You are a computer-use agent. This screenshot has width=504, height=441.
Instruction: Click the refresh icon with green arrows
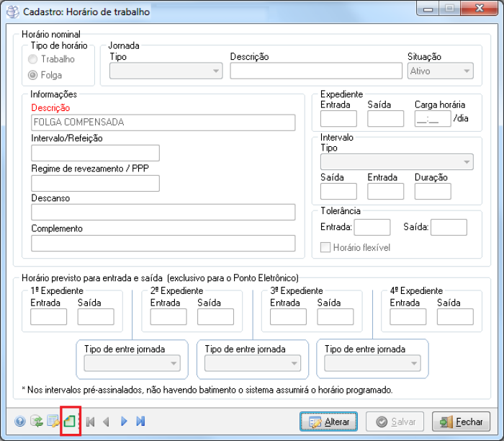click(36, 422)
